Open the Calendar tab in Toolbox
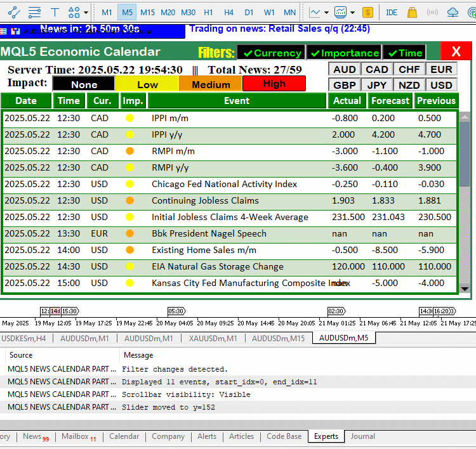 (x=124, y=436)
